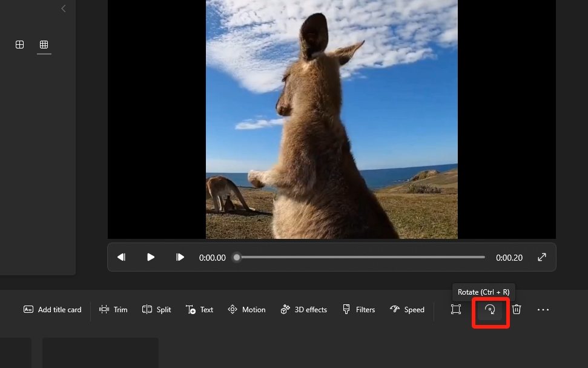
Task: Select the empty timeline clip thumbnail
Action: click(100, 352)
